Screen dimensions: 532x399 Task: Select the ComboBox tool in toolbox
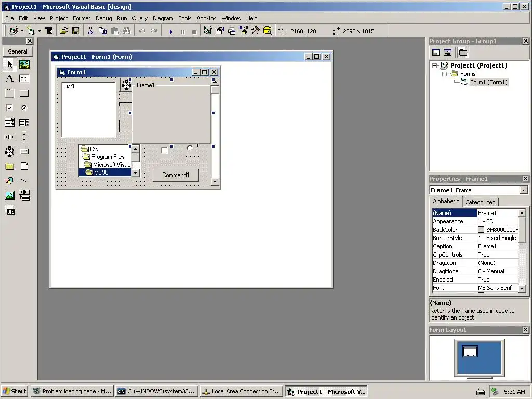(x=10, y=123)
